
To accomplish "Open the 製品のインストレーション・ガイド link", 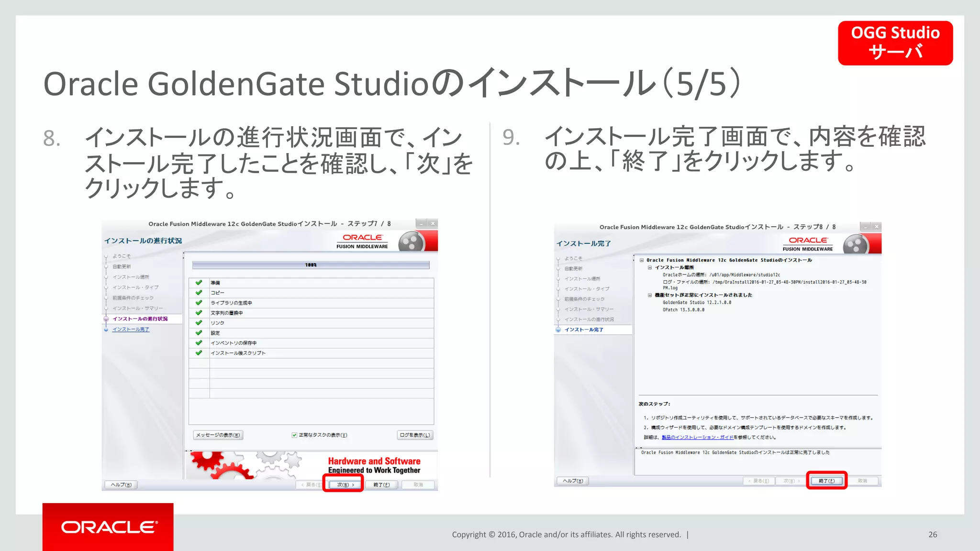I will pos(697,437).
